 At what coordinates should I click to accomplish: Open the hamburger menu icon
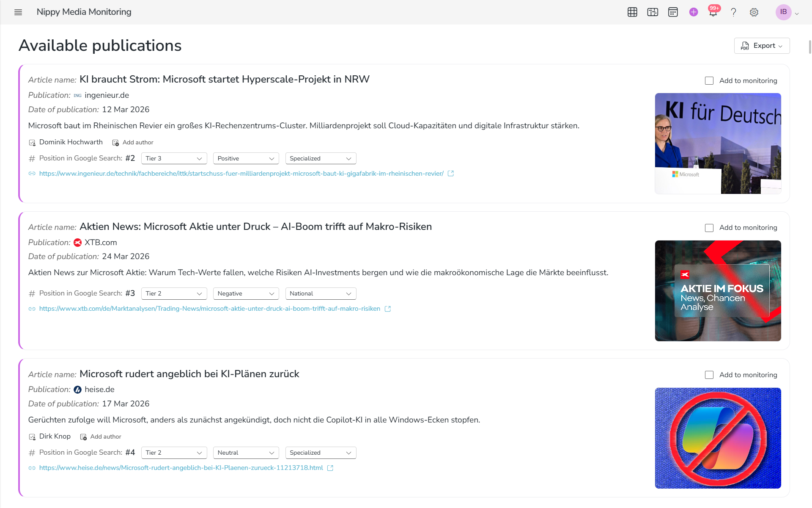18,12
